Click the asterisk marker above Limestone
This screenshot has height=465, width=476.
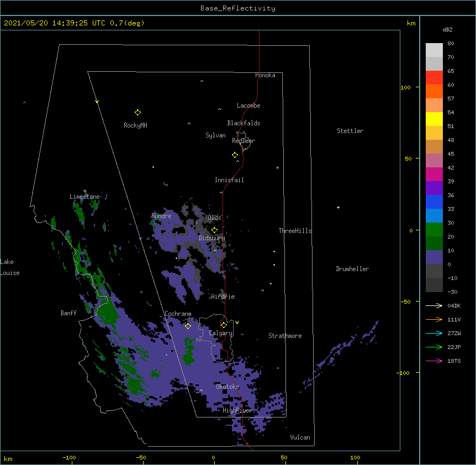pos(85,191)
